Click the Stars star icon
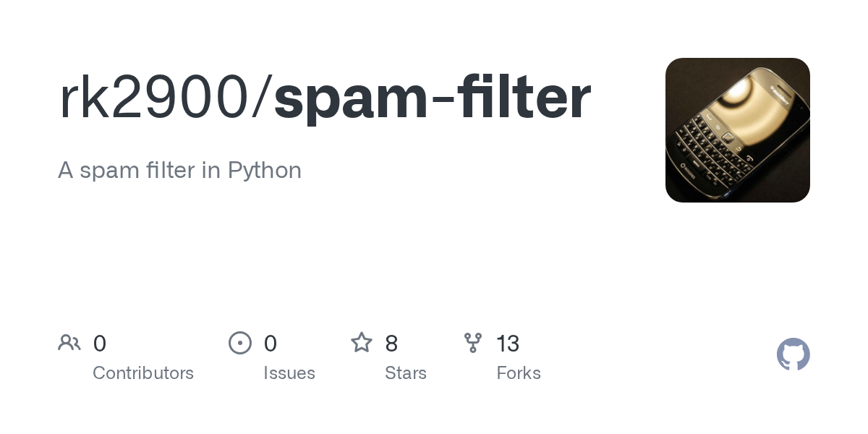Screen dimensions: 868x434 coord(362,342)
